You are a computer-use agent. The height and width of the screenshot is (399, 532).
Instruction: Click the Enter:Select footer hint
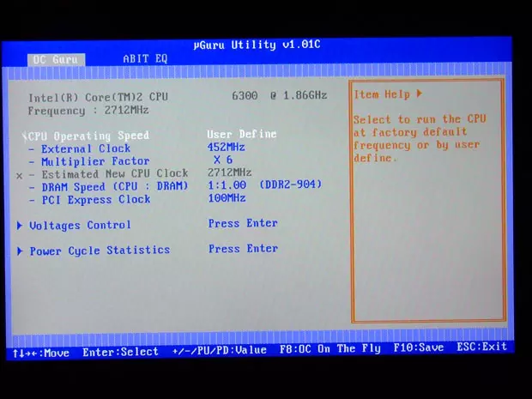tap(120, 352)
